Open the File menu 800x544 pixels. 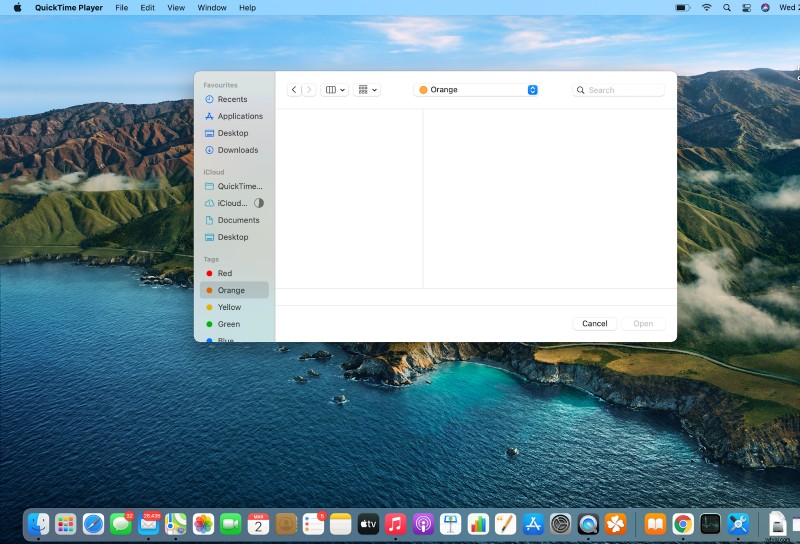point(121,8)
